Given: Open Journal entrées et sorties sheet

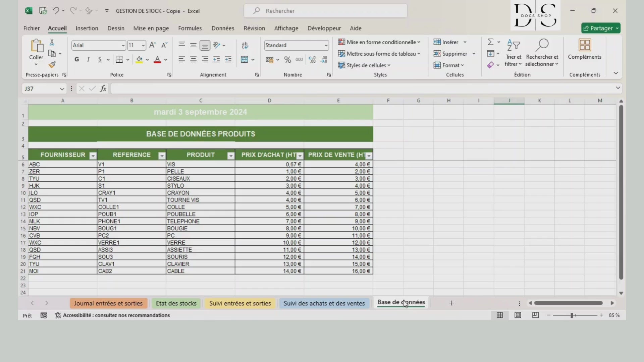Looking at the screenshot, I should [108, 303].
